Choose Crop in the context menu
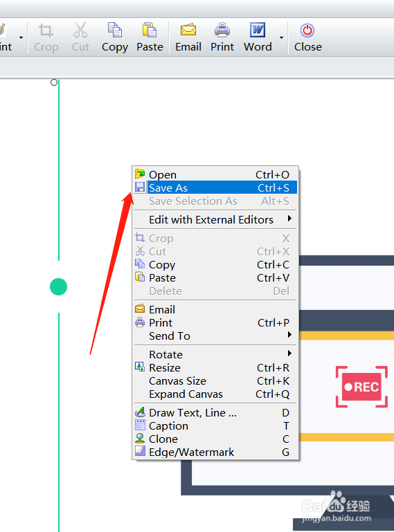 click(x=215, y=238)
